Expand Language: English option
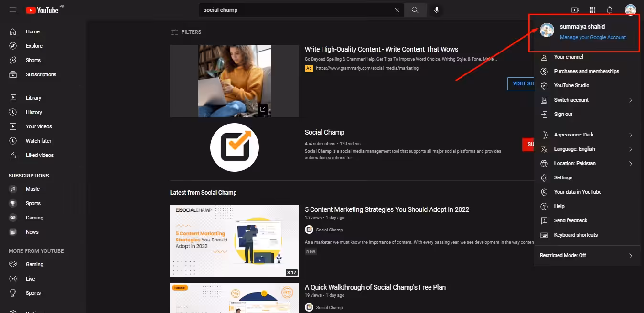This screenshot has width=644, height=313. click(587, 149)
